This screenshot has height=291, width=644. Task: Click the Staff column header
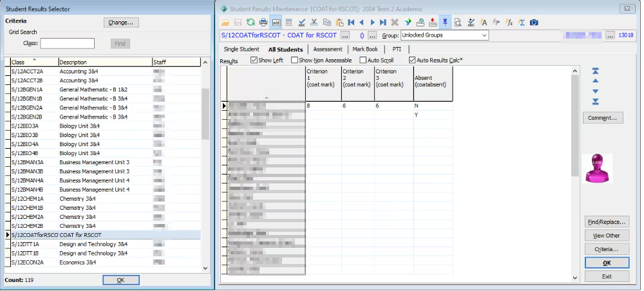pyautogui.click(x=176, y=62)
